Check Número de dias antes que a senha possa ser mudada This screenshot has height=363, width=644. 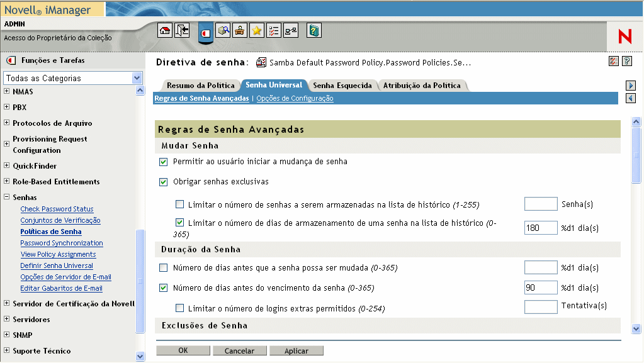click(164, 268)
